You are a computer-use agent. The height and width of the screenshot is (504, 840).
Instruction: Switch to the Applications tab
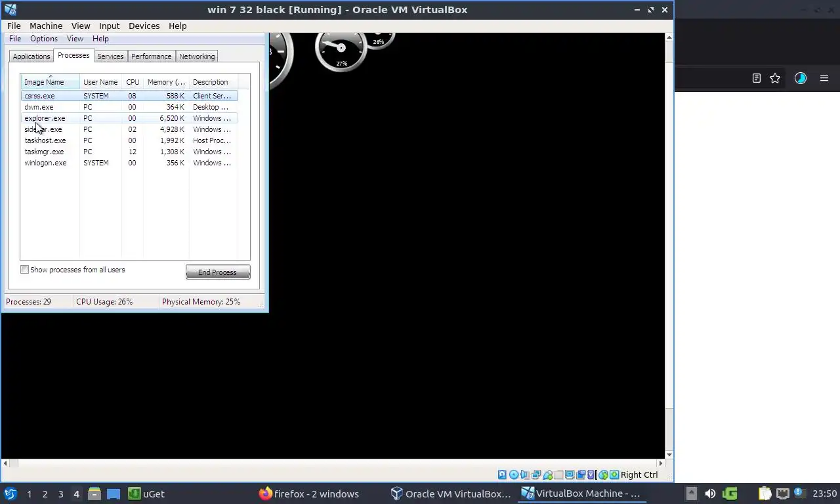31,56
